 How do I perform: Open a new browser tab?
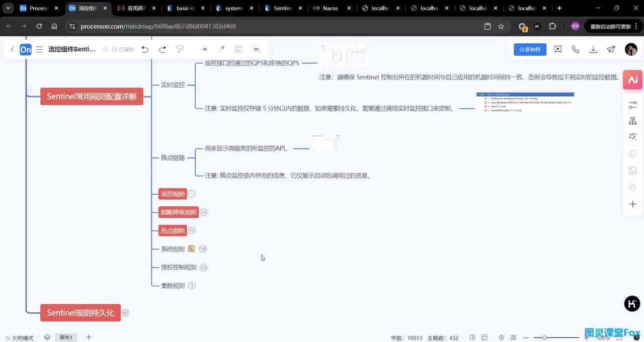[559, 8]
